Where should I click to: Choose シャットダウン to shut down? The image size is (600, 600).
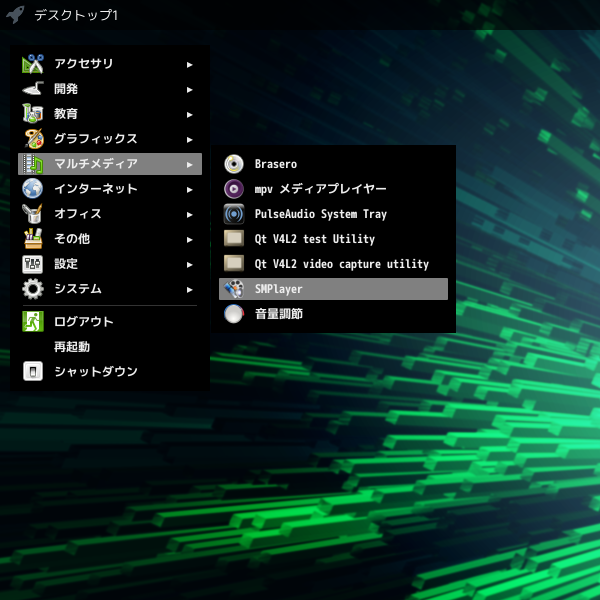tap(110, 372)
